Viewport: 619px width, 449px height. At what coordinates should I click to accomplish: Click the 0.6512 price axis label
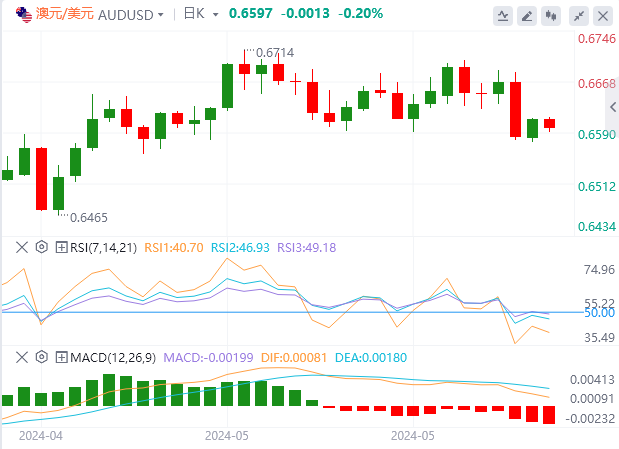[x=596, y=186]
